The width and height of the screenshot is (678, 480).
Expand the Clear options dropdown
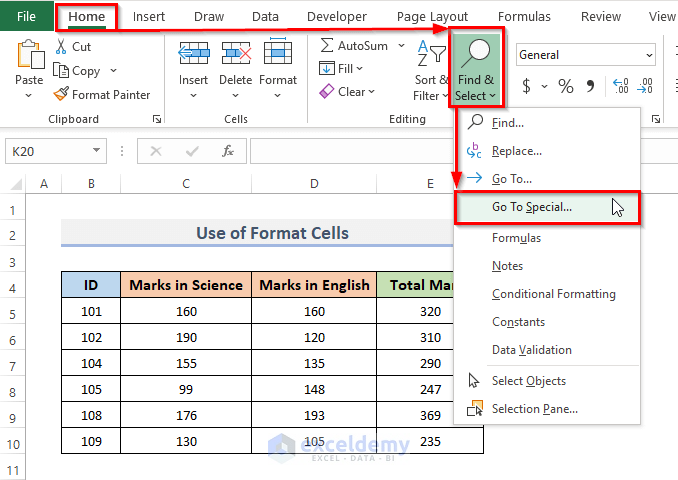tap(371, 92)
